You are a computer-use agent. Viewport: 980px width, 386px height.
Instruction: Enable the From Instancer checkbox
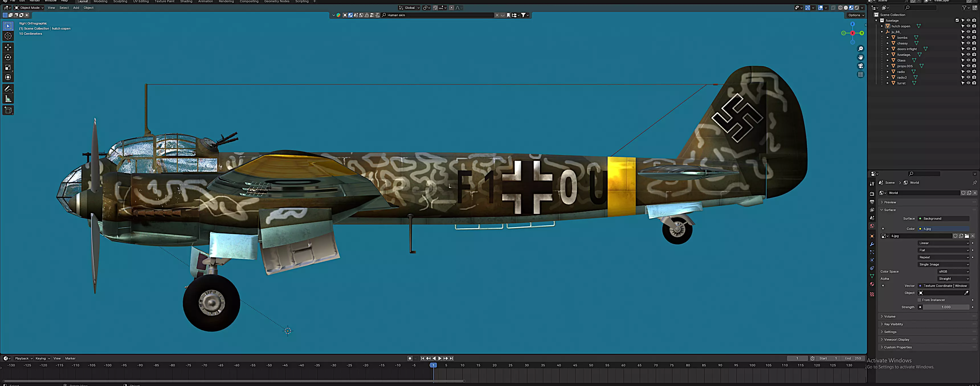point(920,300)
